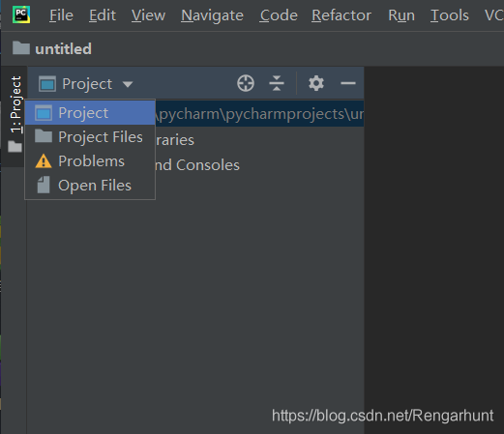Image resolution: width=504 pixels, height=434 pixels.
Task: Open the Project panel gear settings
Action: click(x=316, y=83)
